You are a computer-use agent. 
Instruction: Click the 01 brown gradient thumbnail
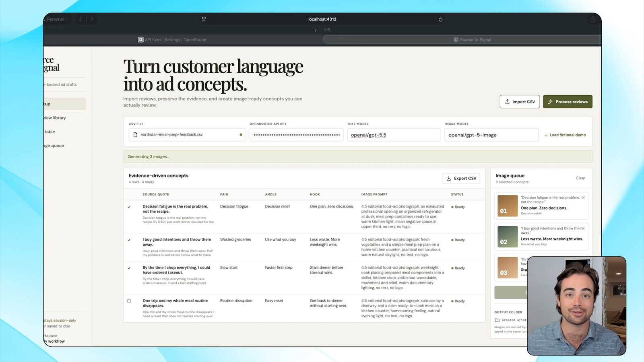click(x=508, y=206)
